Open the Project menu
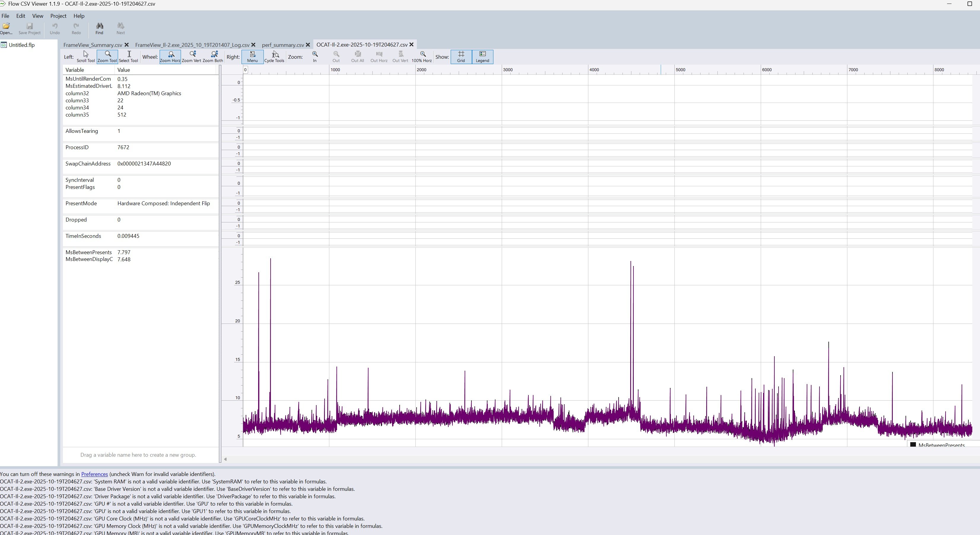The width and height of the screenshot is (980, 535). 58,16
